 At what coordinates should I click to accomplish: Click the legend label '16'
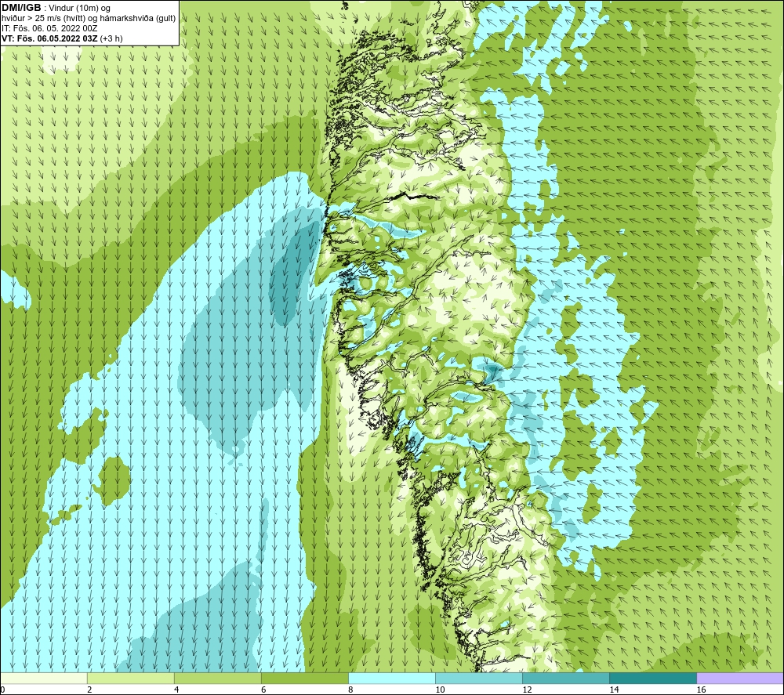pos(701,690)
